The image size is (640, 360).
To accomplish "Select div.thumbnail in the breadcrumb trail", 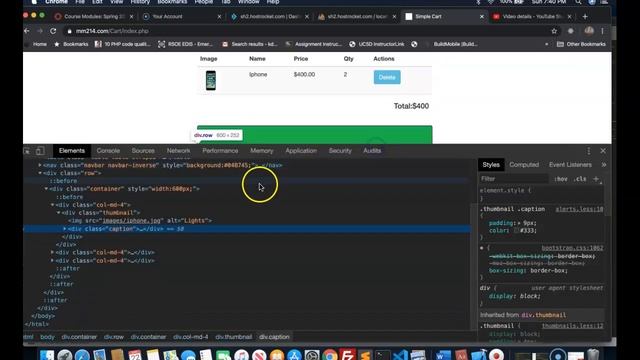I will pos(233,337).
